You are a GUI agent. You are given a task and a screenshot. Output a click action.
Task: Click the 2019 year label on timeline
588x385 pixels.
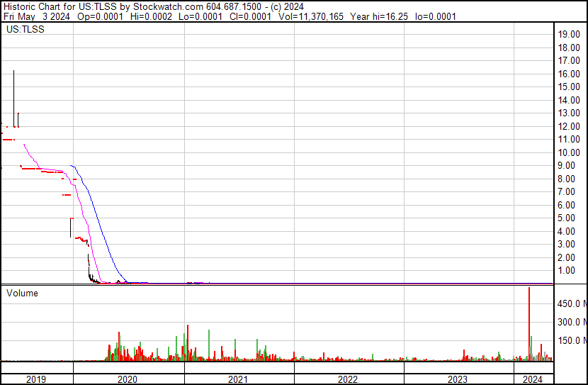coord(36,379)
